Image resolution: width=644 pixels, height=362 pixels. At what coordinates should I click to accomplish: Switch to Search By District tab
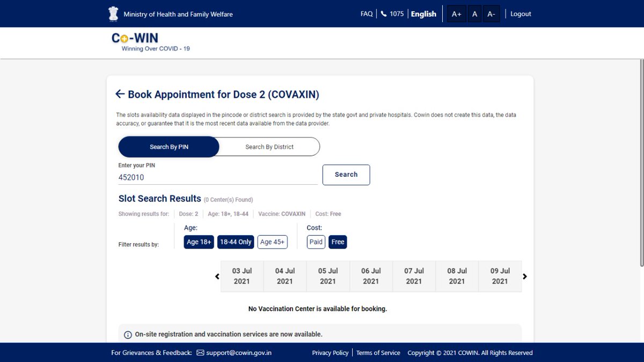point(269,147)
